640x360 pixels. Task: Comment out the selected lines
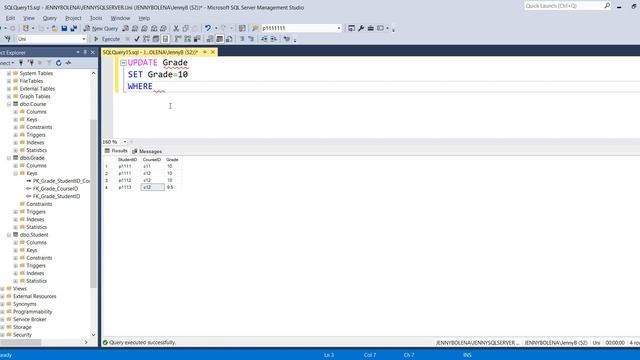tap(242, 39)
